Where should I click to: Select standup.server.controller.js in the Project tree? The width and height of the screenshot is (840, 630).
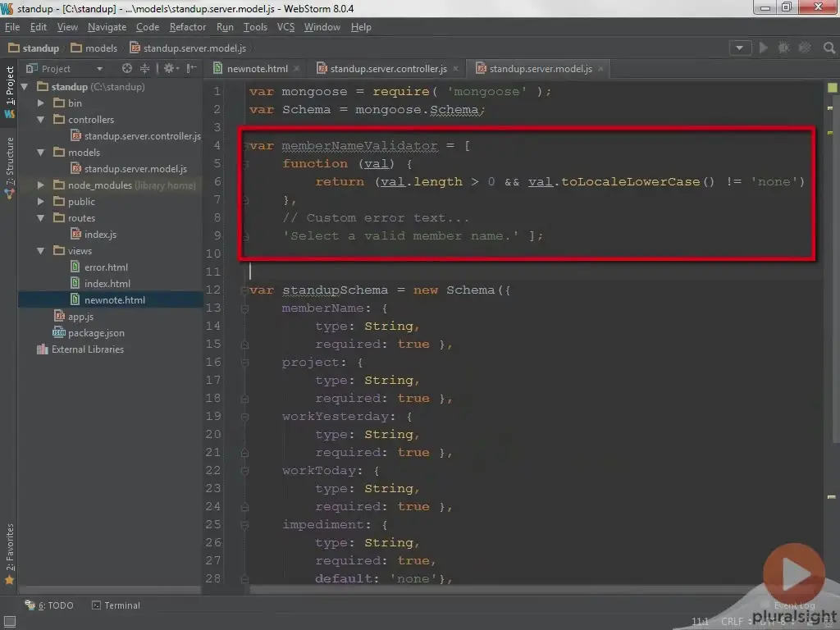click(136, 136)
